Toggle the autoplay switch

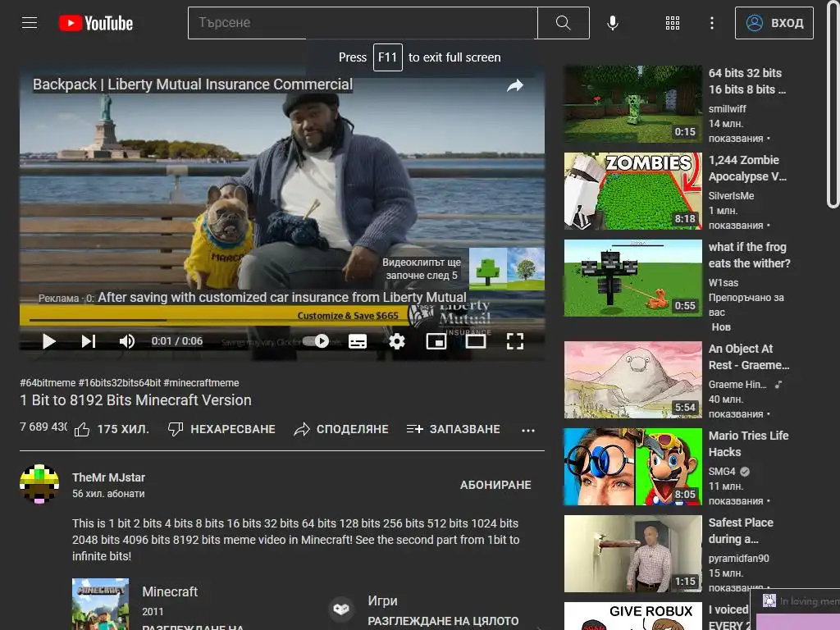click(x=316, y=341)
